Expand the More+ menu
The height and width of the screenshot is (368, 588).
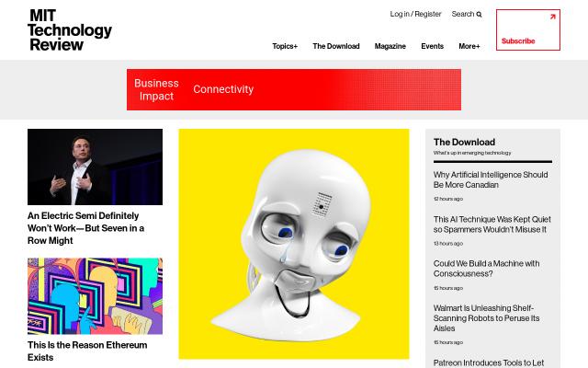click(469, 46)
